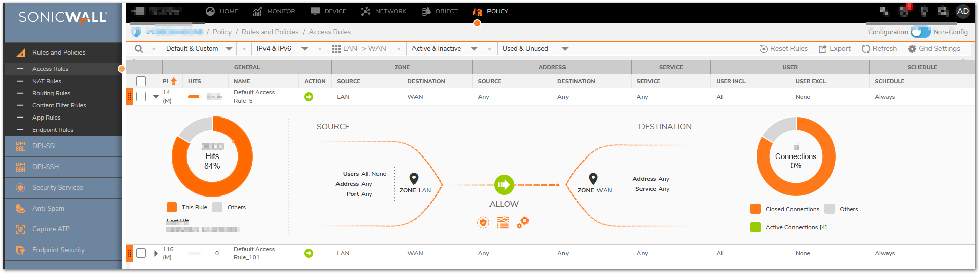The width and height of the screenshot is (980, 274).
Task: Click the Others gray swatch in Connections legend
Action: tap(830, 209)
